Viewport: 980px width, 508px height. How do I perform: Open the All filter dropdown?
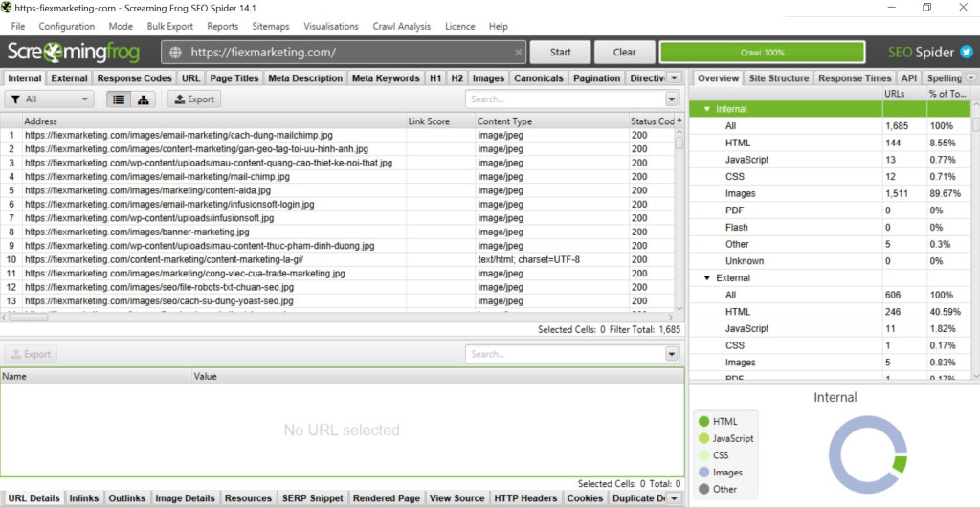49,99
